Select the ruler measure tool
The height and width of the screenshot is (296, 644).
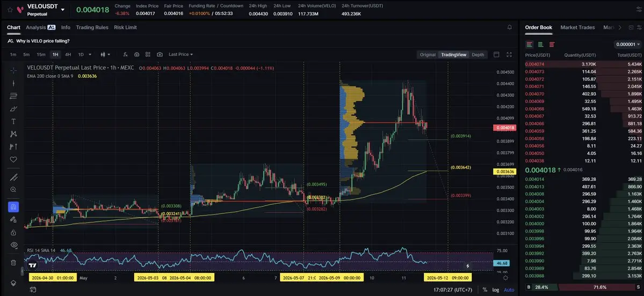pos(13,177)
